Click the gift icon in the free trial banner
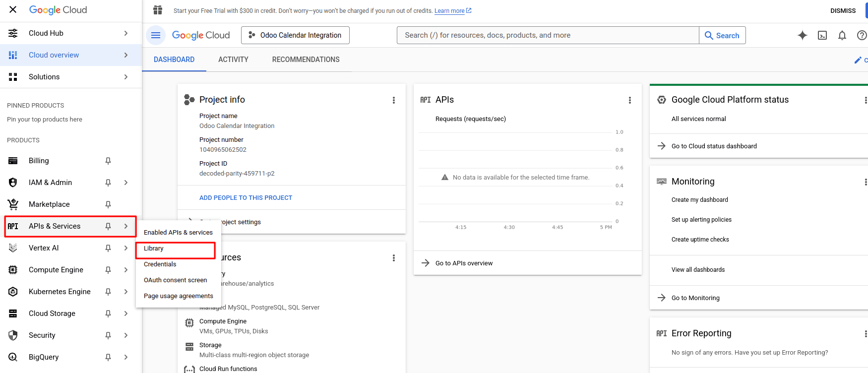Screen dimensions: 868x373 (158, 10)
